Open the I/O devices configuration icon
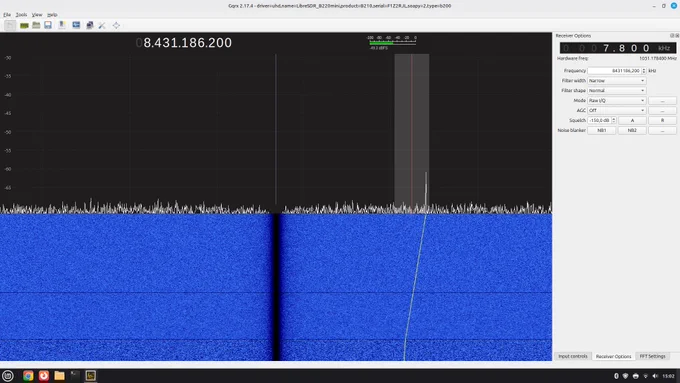This screenshot has height=383, width=680. pos(24,26)
